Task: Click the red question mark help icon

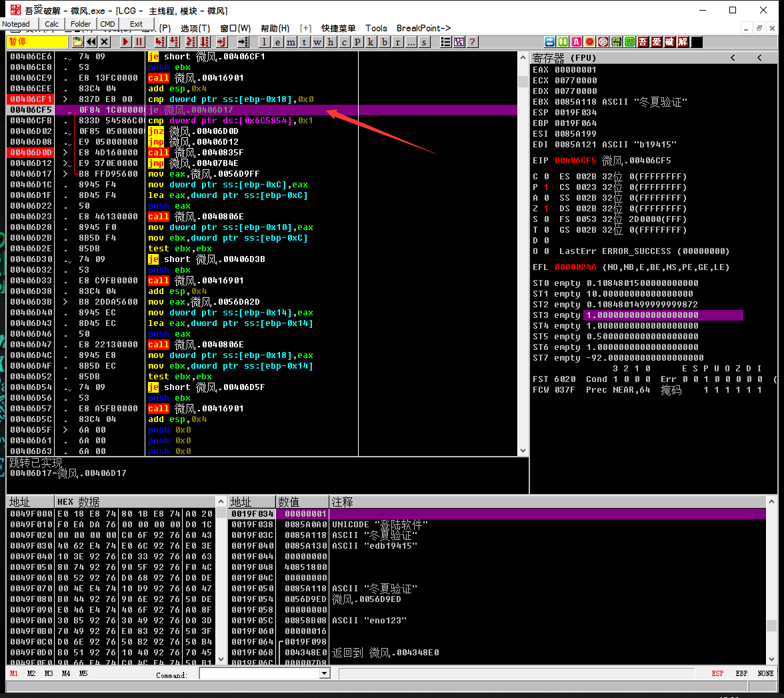Action: [x=472, y=42]
